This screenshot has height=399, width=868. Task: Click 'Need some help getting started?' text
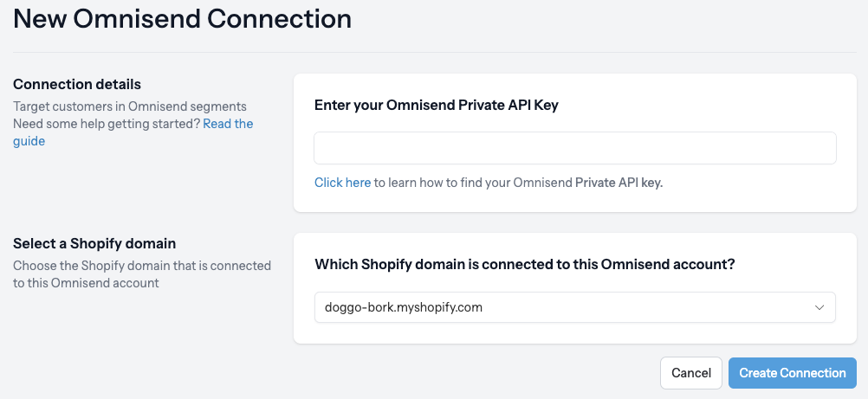point(107,124)
